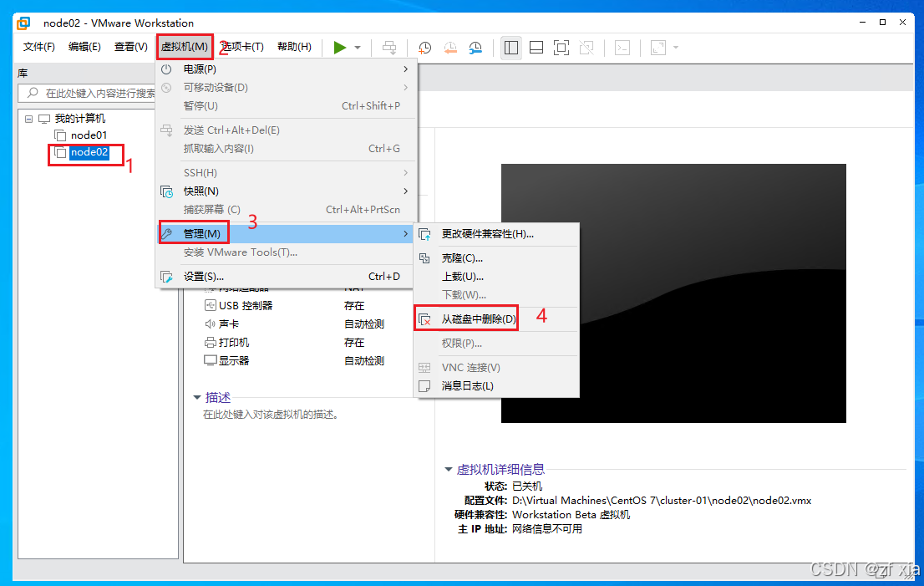Click the Unity mode toolbar icon

click(x=587, y=47)
